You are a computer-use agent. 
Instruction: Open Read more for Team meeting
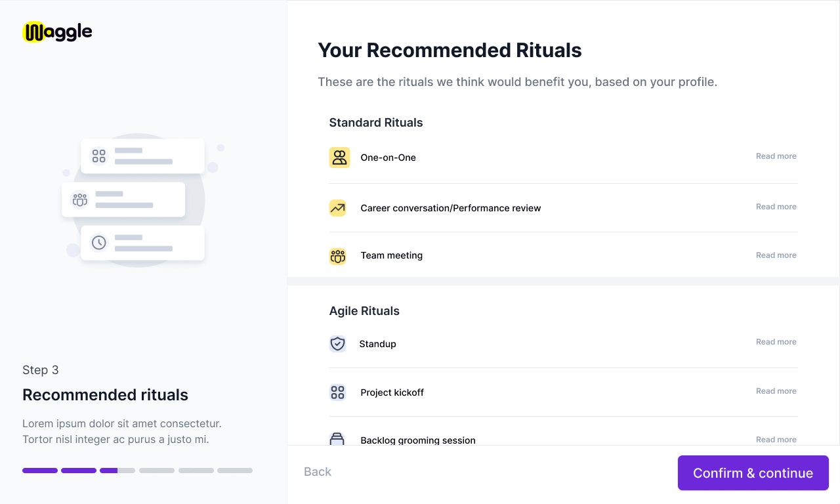(x=776, y=255)
